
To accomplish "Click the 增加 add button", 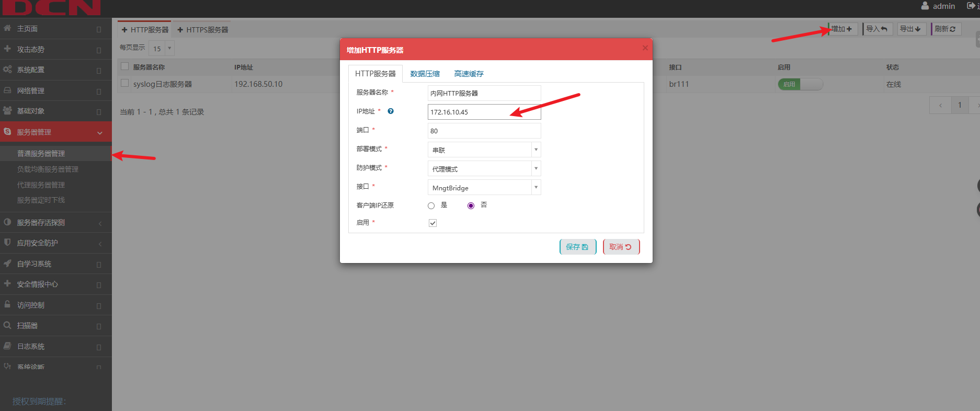I will click(842, 29).
